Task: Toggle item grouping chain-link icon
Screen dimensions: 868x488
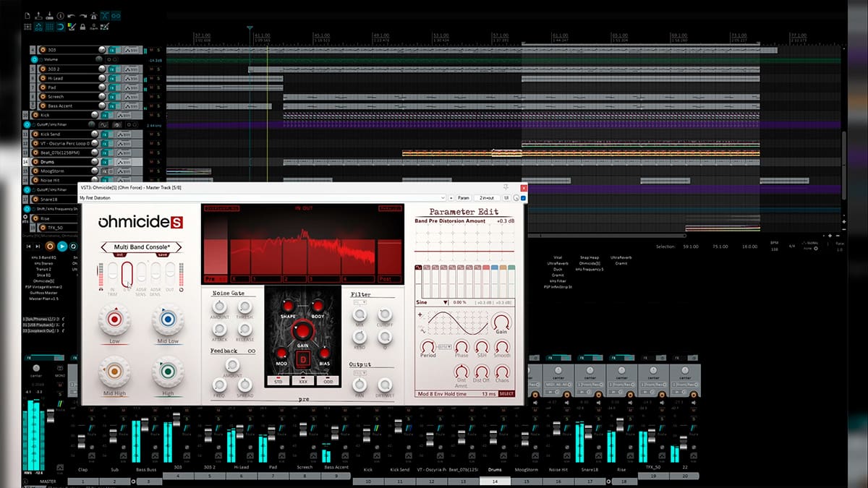Action: click(116, 14)
